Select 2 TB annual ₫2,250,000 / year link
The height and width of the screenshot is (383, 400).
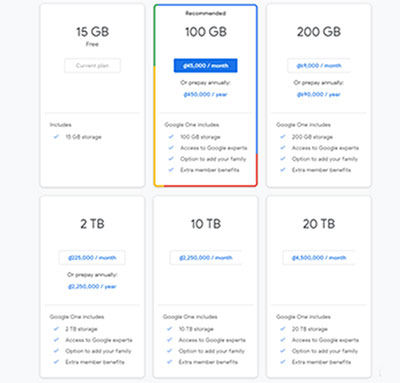click(x=92, y=287)
